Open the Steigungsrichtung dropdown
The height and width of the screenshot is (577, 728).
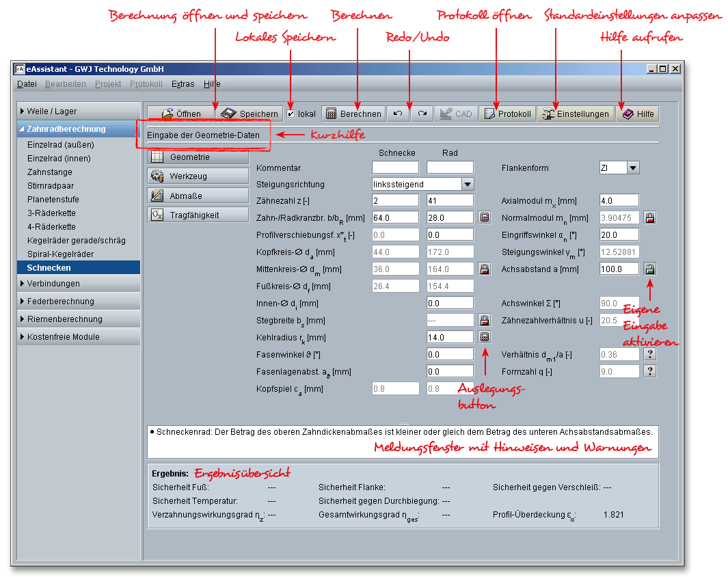[467, 184]
